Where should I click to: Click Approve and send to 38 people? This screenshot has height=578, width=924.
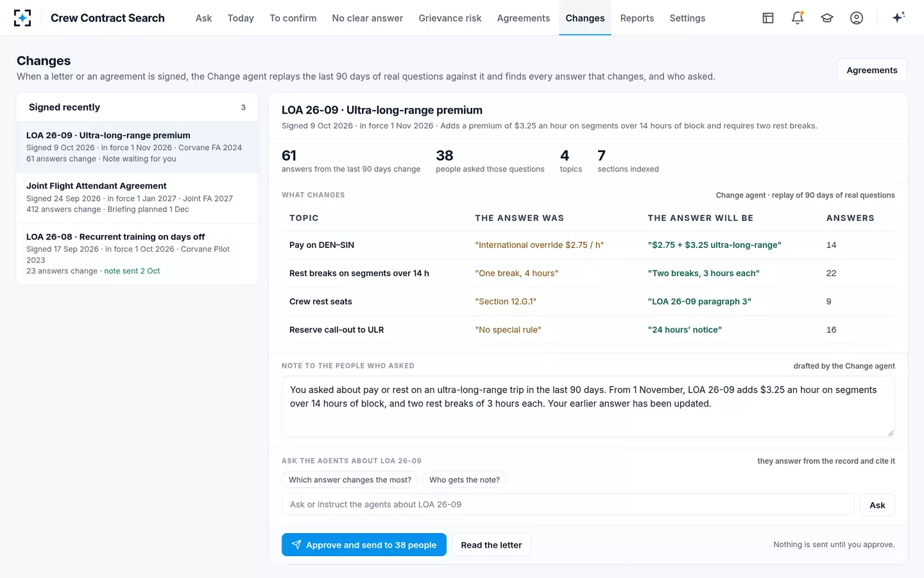[364, 545]
